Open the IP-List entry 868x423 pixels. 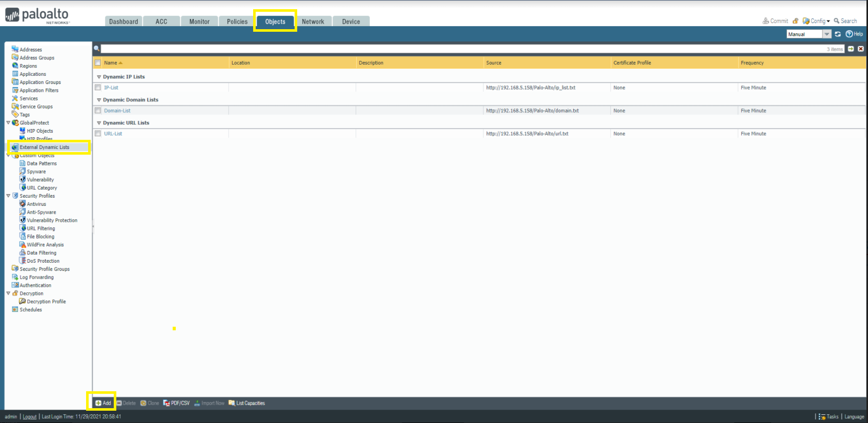click(x=111, y=88)
